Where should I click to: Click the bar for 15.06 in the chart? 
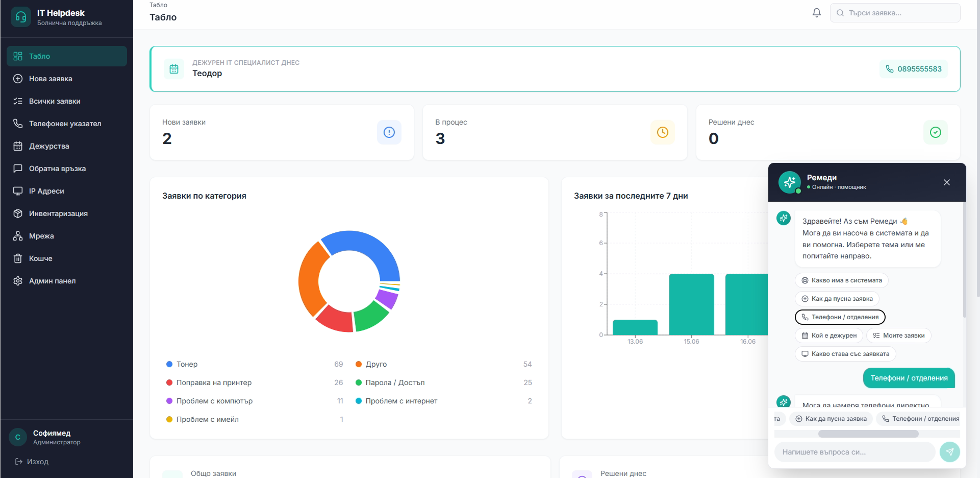point(691,304)
